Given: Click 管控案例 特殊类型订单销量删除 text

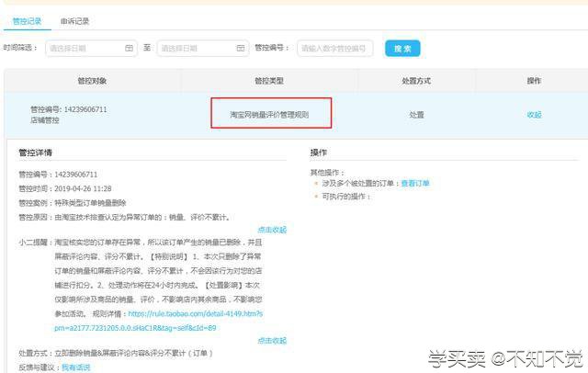Looking at the screenshot, I should tap(73, 203).
